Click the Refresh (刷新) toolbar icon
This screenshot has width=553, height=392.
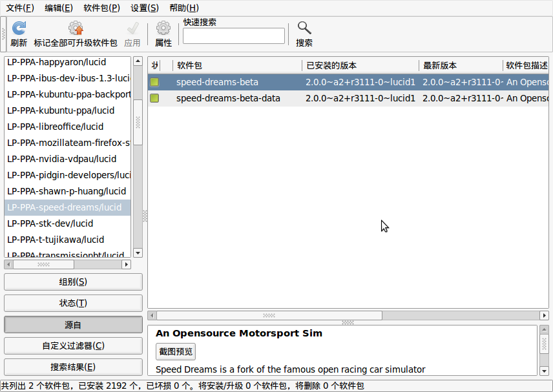tap(19, 28)
